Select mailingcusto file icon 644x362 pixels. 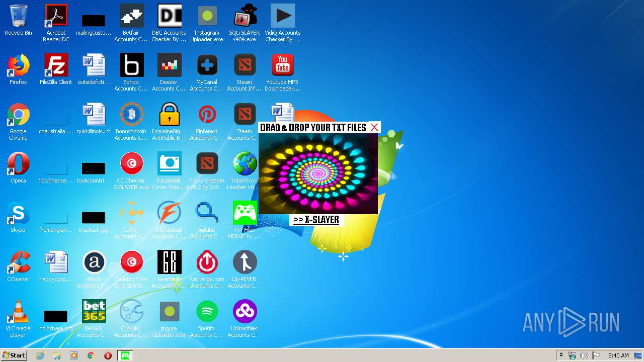[x=94, y=21]
